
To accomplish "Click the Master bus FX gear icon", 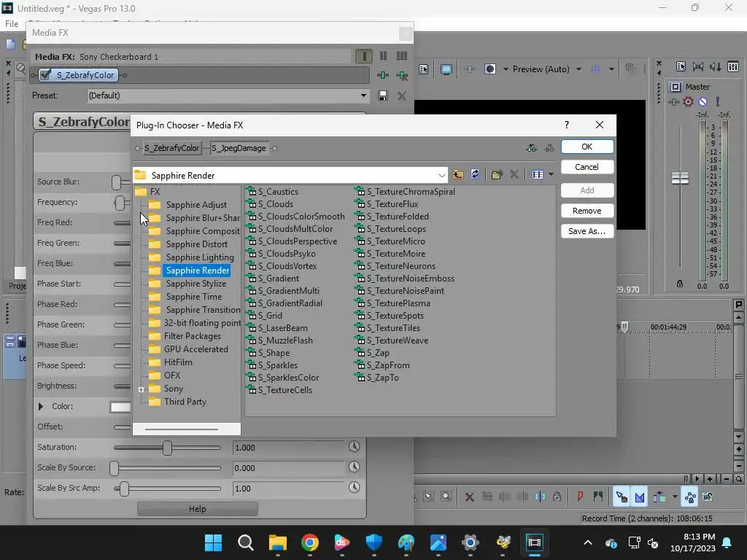I will point(688,101).
